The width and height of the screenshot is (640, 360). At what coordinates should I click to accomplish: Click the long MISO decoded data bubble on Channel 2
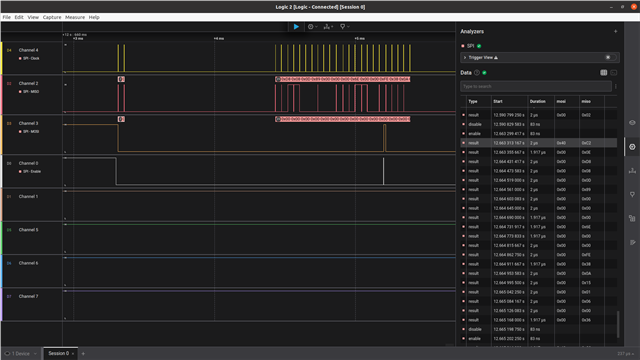coord(342,79)
